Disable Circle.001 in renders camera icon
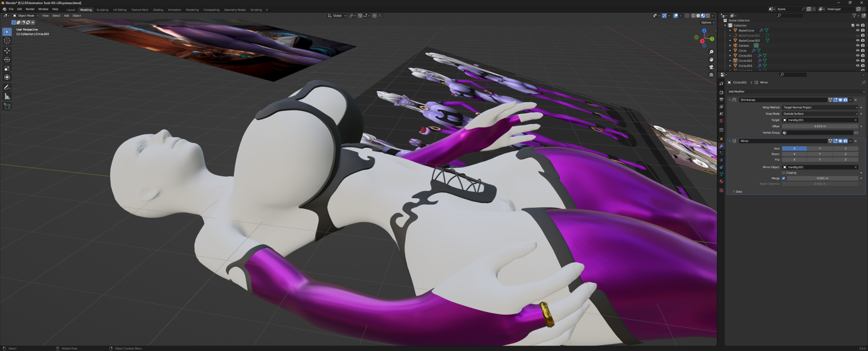Image resolution: width=868 pixels, height=351 pixels. pos(863,56)
